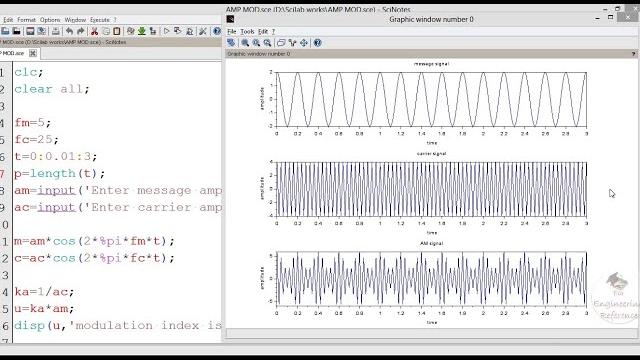Viewport: 640px width, 360px height.
Task: Click the line 'c=ac*cos(2*%pi*fc*t);'
Action: pos(94,258)
